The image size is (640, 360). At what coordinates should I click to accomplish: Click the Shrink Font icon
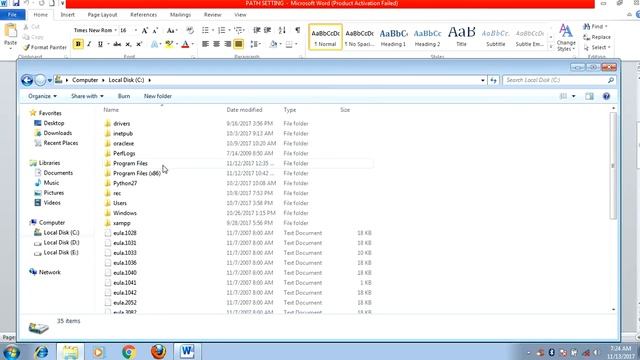point(155,31)
